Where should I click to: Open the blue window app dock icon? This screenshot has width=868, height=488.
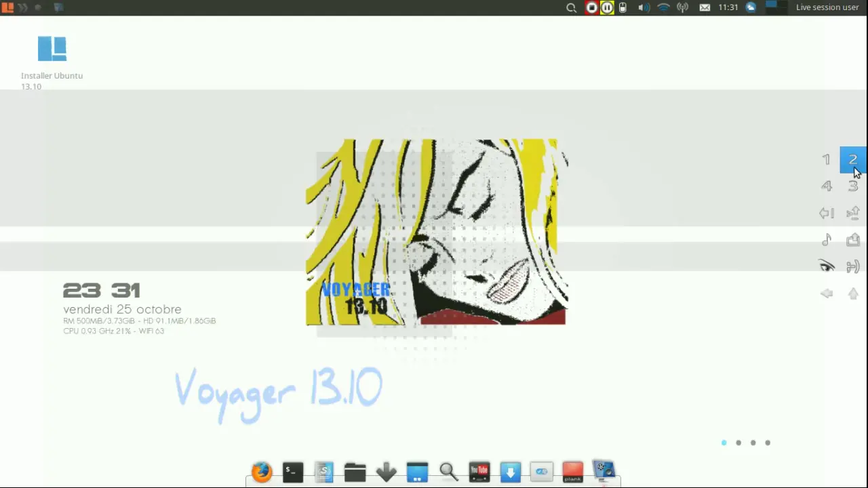pos(417,472)
